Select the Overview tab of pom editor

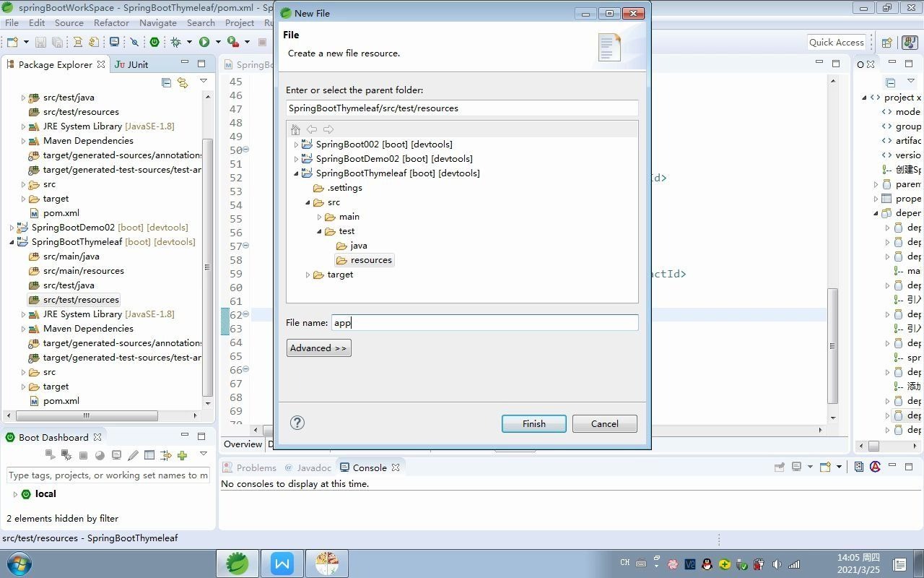tap(243, 444)
